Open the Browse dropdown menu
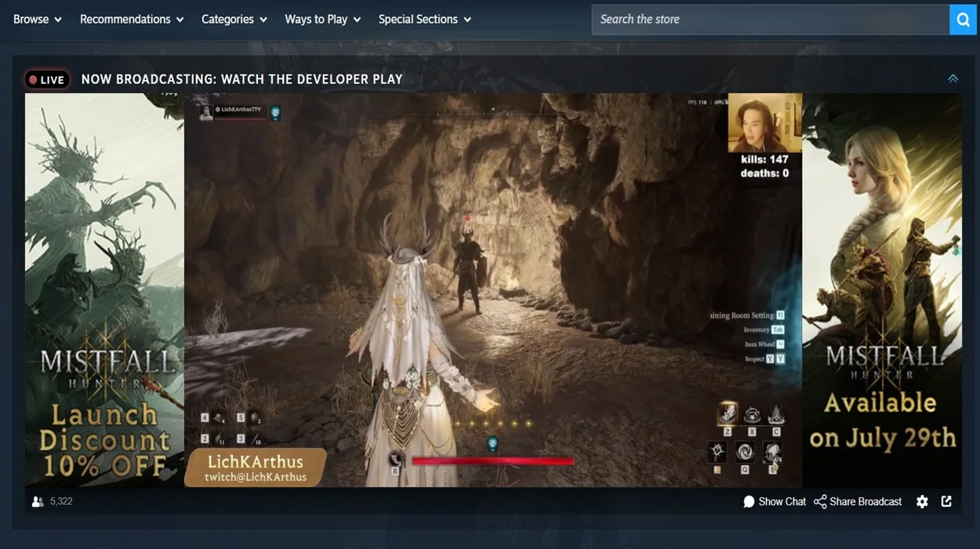980x549 pixels. pyautogui.click(x=38, y=19)
